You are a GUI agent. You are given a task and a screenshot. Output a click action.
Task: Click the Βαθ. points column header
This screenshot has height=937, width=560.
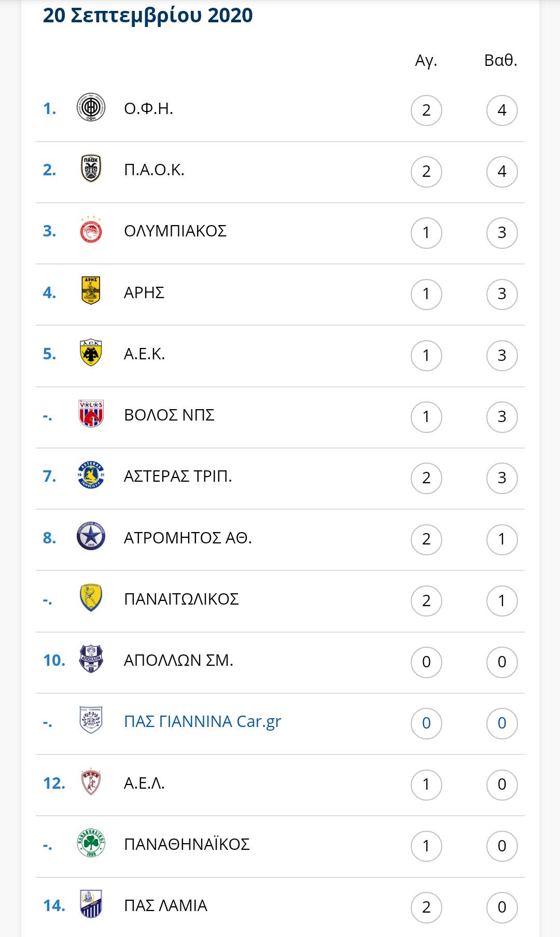click(x=501, y=60)
